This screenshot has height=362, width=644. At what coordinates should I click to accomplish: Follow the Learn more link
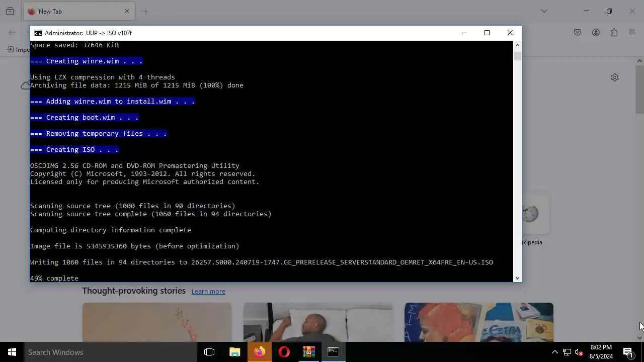208,291
